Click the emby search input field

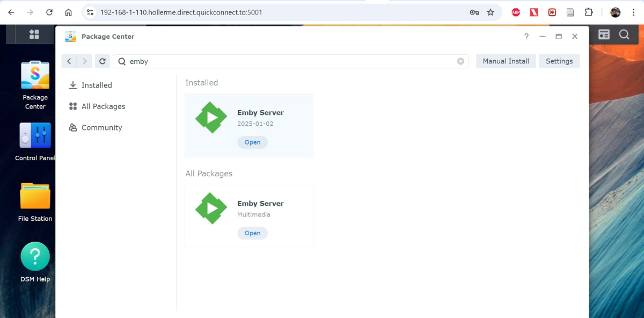[290, 61]
